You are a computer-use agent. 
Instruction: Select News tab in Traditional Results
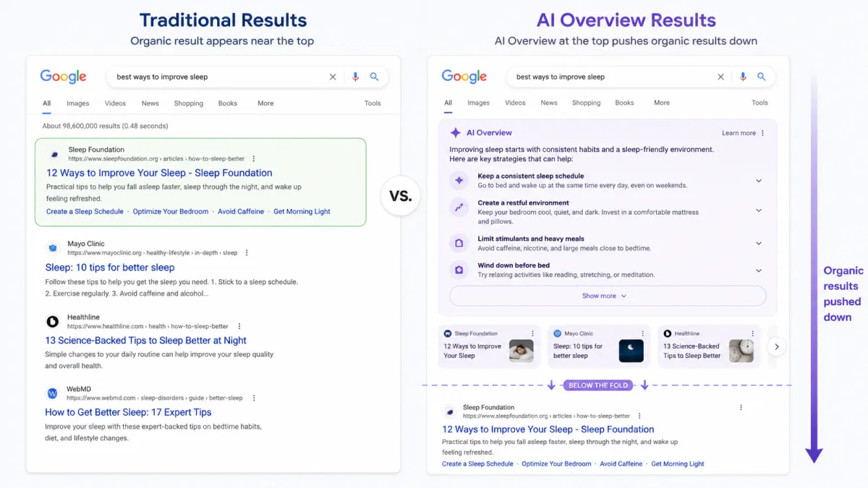[x=150, y=103]
